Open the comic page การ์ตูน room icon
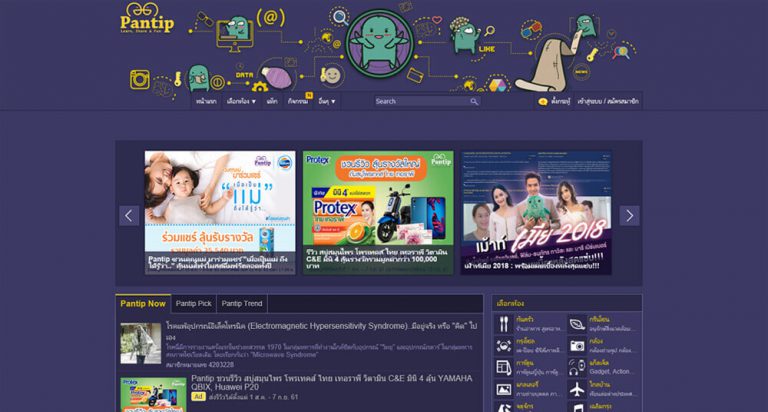This screenshot has height=412, width=768. tap(504, 367)
